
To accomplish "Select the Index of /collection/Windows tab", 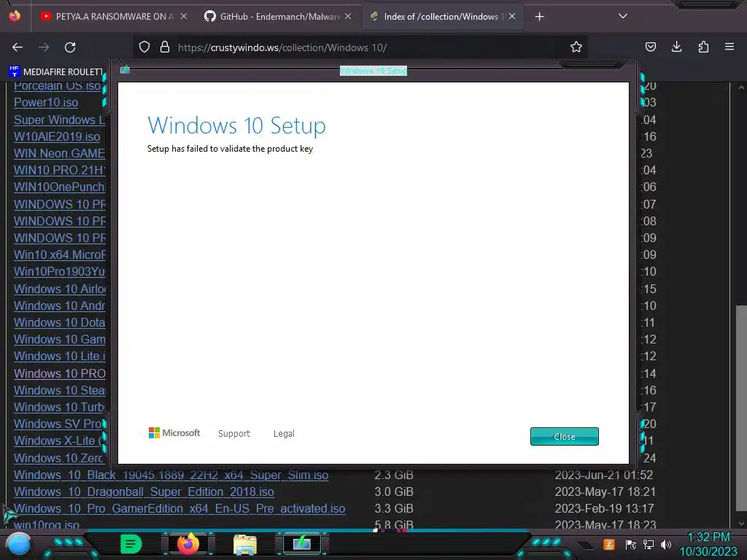I will click(443, 17).
